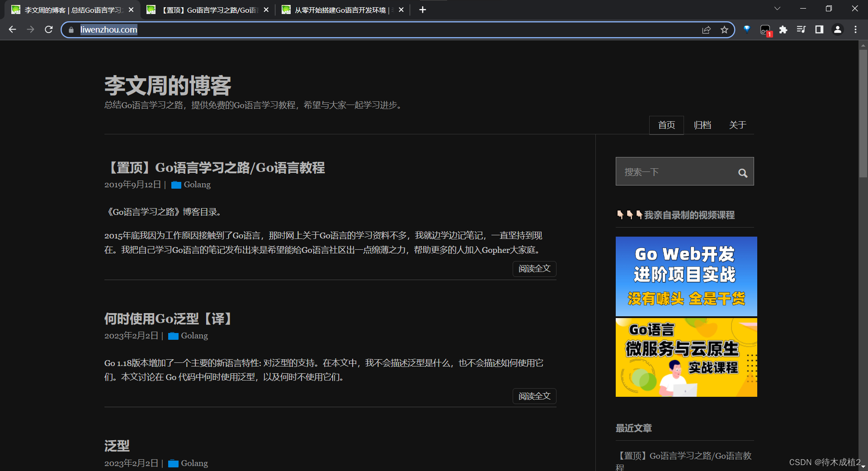Minimize the Chrome window

(803, 9)
